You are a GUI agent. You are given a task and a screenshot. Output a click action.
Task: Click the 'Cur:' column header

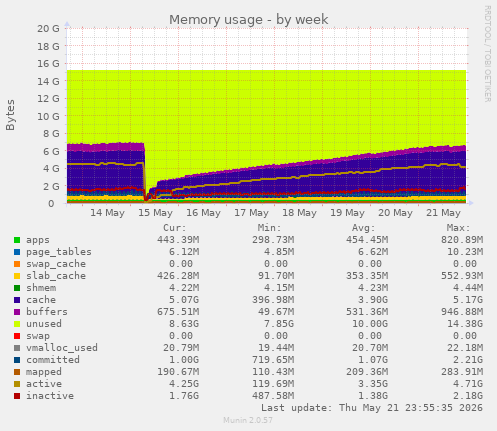(x=175, y=228)
